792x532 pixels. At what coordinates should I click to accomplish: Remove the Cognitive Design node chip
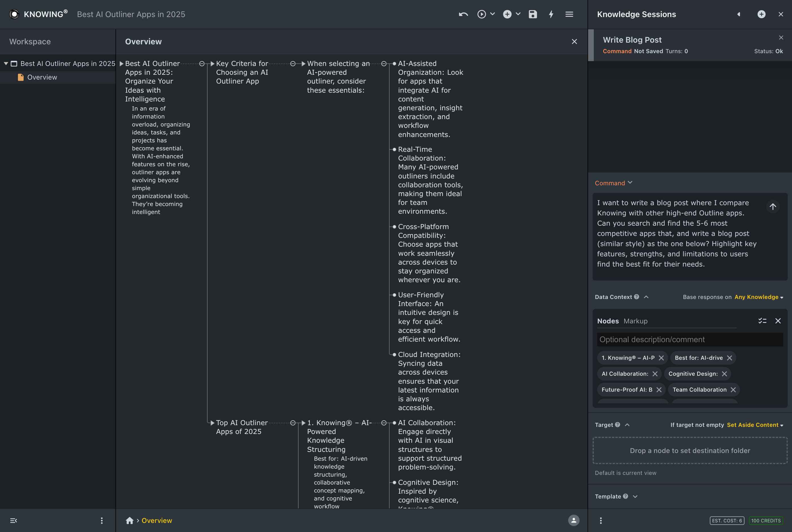[724, 373]
